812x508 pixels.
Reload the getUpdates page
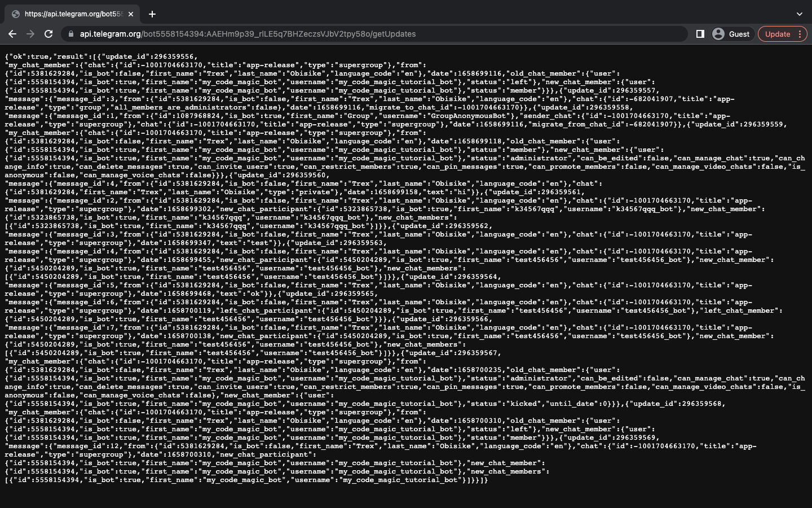coord(48,34)
